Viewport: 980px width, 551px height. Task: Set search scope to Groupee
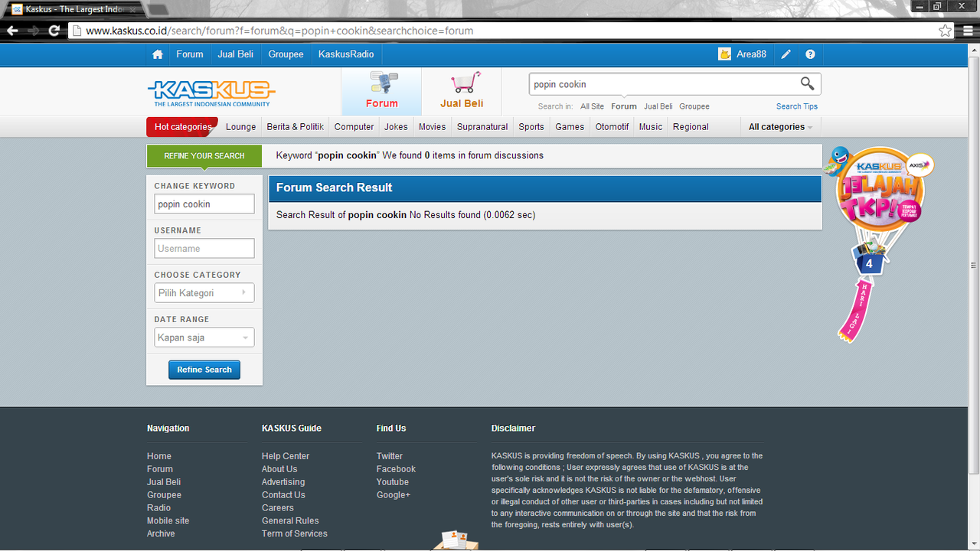(x=694, y=106)
